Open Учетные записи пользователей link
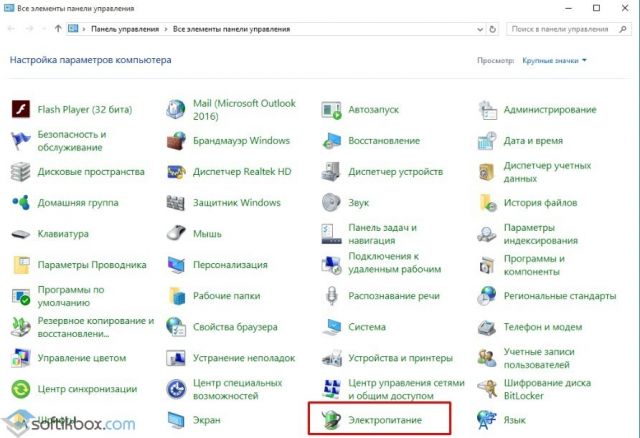Viewport: 640px width, 438px height. [539, 358]
